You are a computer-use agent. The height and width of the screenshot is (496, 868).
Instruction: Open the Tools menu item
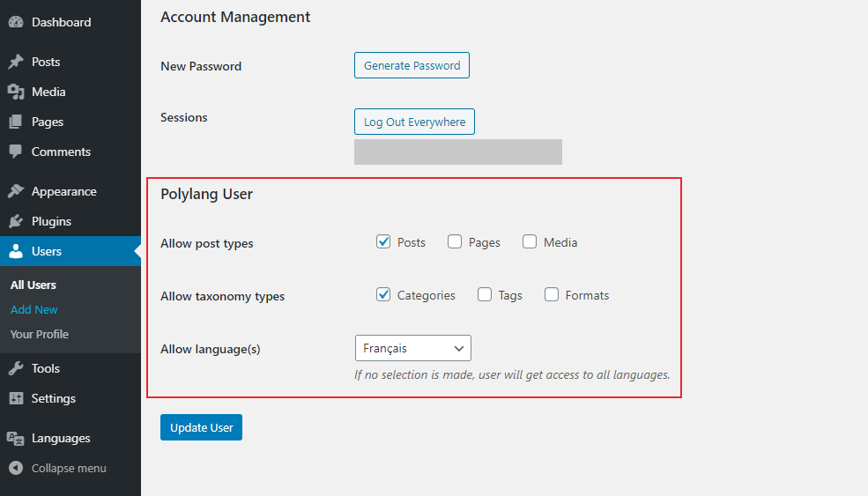click(x=70, y=368)
